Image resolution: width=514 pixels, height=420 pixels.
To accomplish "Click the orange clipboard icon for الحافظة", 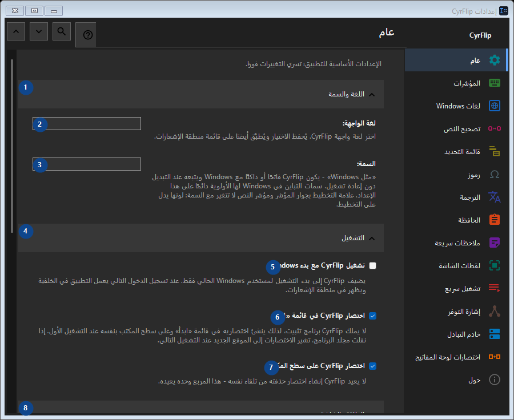I will (x=495, y=220).
